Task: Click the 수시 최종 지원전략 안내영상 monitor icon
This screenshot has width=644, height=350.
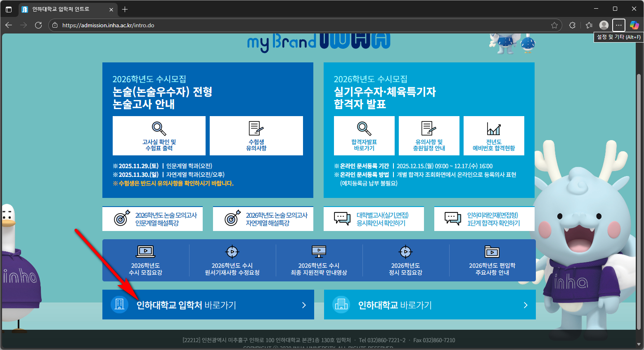Action: [x=319, y=251]
